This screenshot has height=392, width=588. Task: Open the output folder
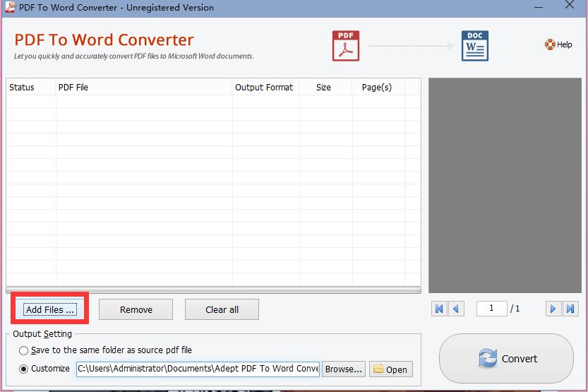390,369
